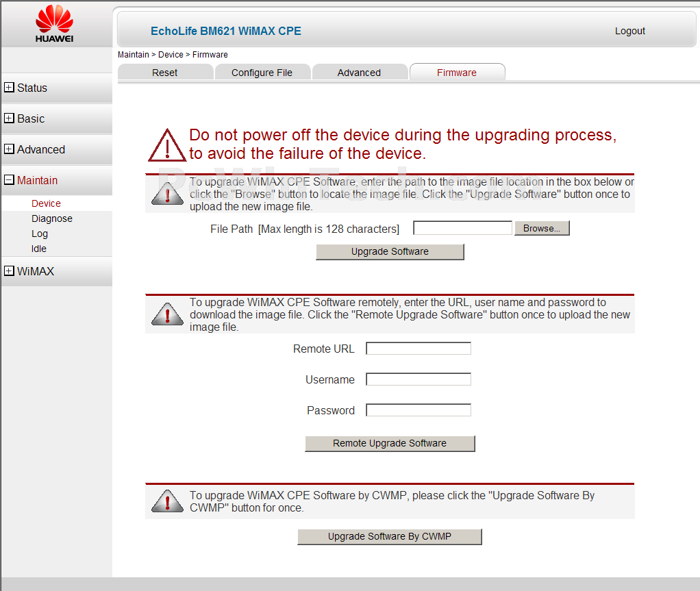Focus the Remote URL field

click(x=418, y=349)
